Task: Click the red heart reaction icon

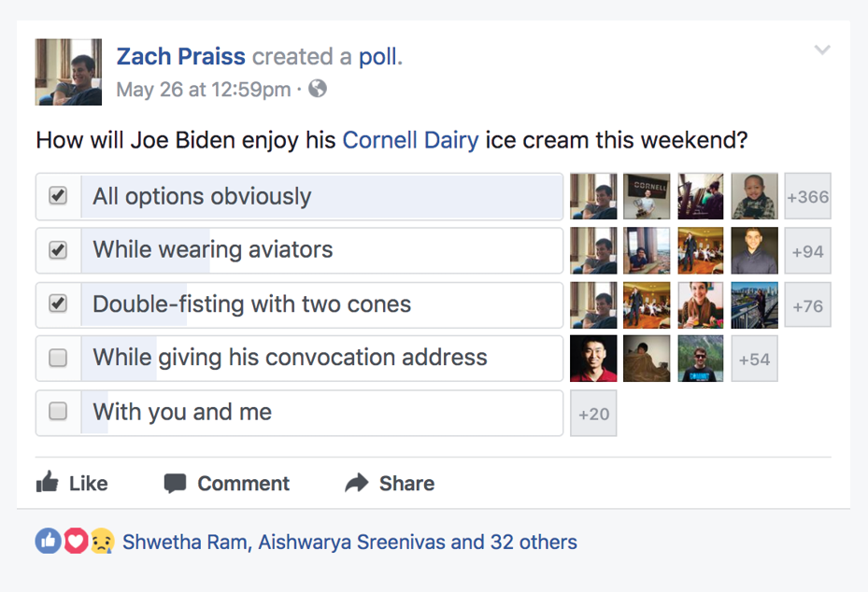Action: pyautogui.click(x=75, y=542)
